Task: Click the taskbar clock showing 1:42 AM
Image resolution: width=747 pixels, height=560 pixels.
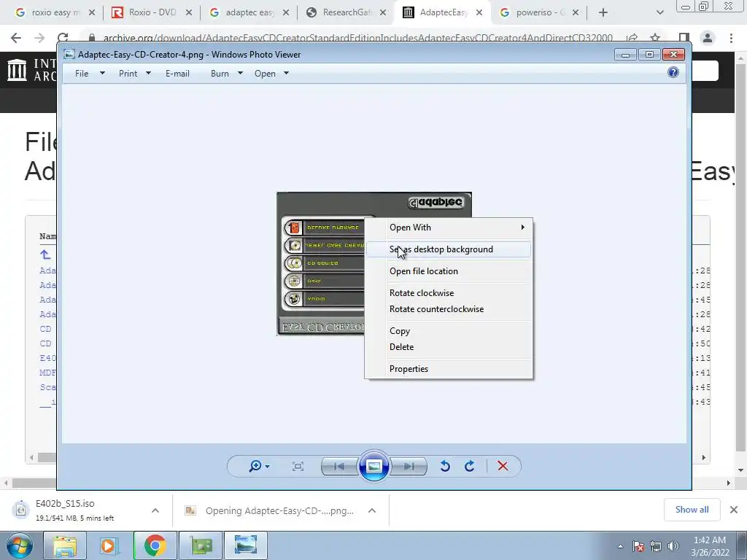Action: (x=710, y=546)
